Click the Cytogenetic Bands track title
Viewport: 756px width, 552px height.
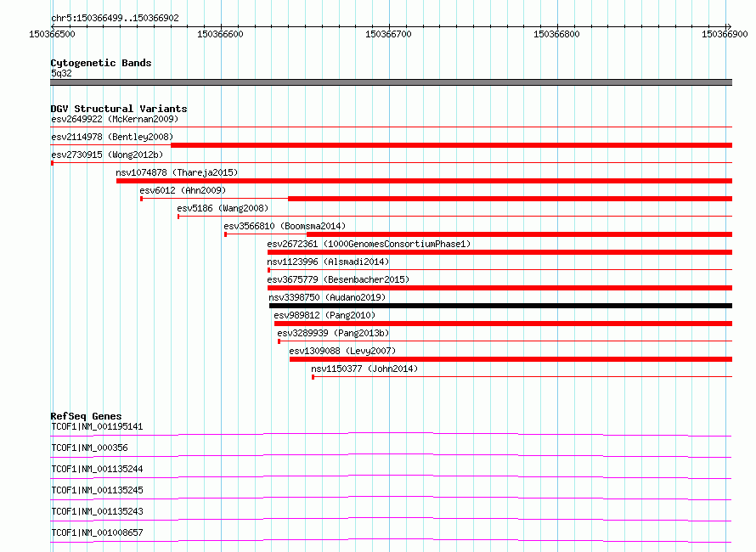click(x=101, y=63)
